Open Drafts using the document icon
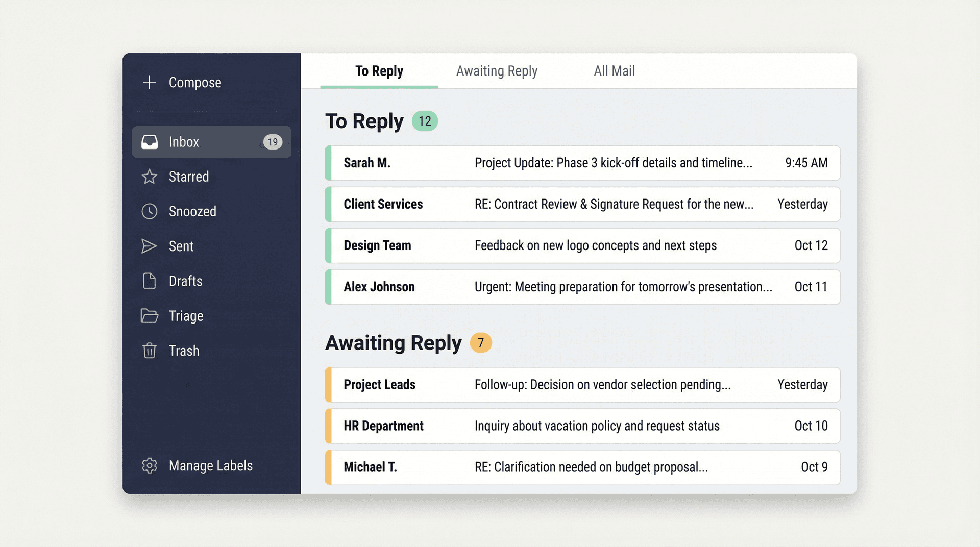The image size is (980, 547). tap(150, 281)
